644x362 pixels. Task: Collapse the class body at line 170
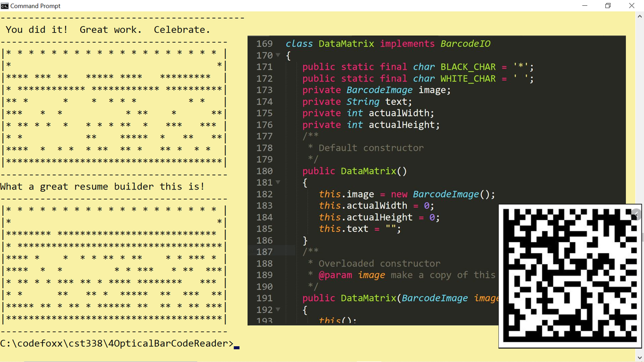pyautogui.click(x=278, y=56)
